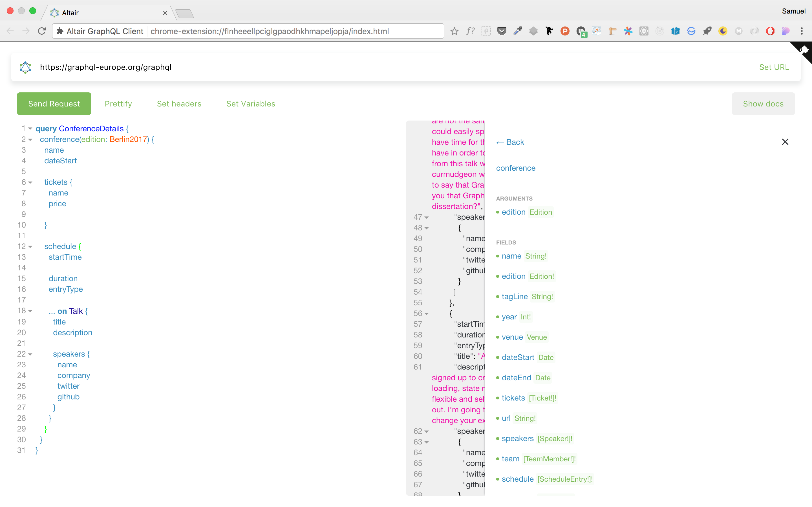Open the React Developer Tools extension icon
Screen dimensions: 812x507
click(x=644, y=31)
